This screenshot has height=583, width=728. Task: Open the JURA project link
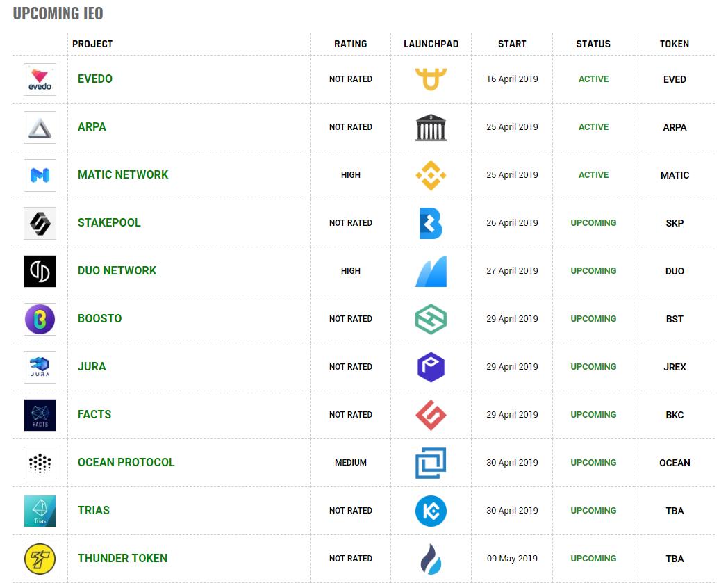pyautogui.click(x=92, y=366)
